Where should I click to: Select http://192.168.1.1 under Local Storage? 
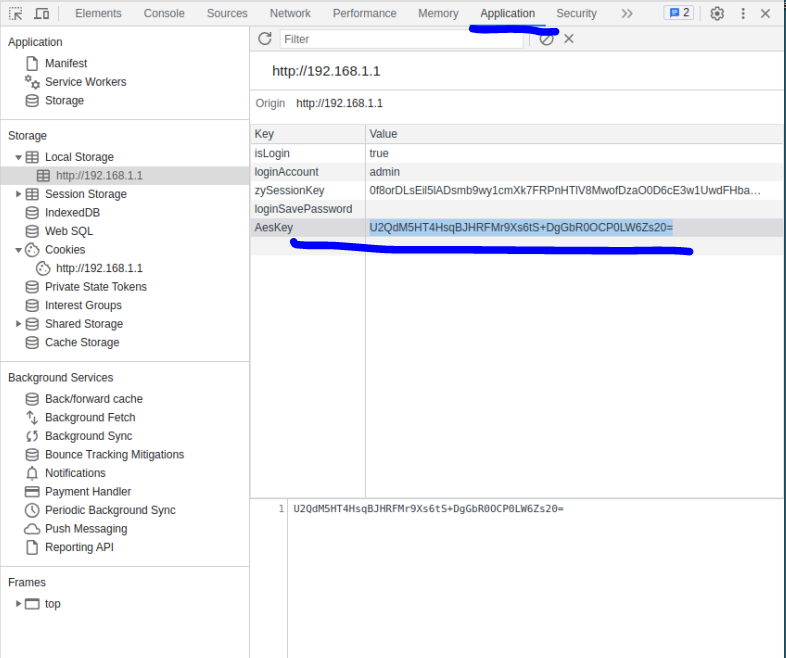(x=99, y=175)
